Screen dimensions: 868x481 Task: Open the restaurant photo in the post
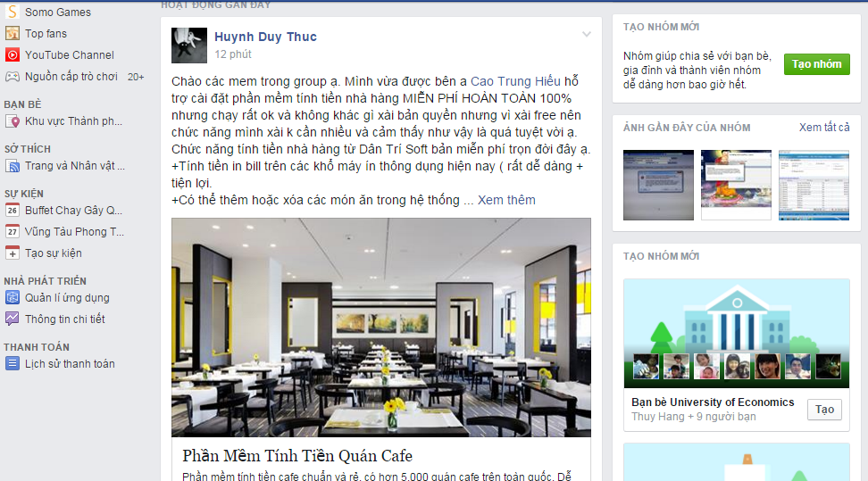[x=380, y=328]
